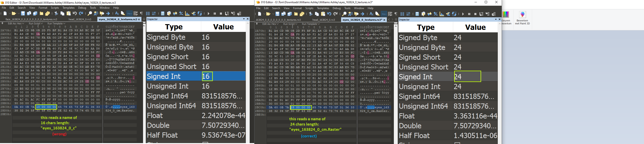Click Redo arrow in the value-16 window
The height and width of the screenshot is (144, 644).
click(81, 13)
